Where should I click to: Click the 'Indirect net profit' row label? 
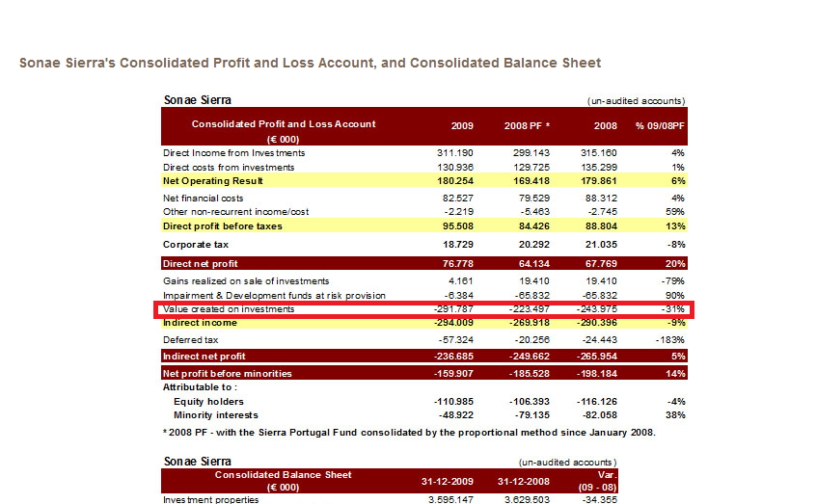[204, 357]
